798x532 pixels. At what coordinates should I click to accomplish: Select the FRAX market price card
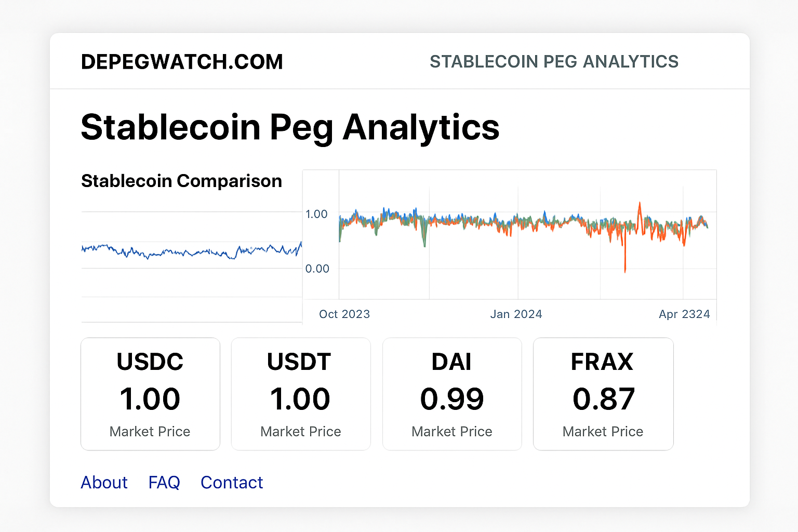click(603, 393)
